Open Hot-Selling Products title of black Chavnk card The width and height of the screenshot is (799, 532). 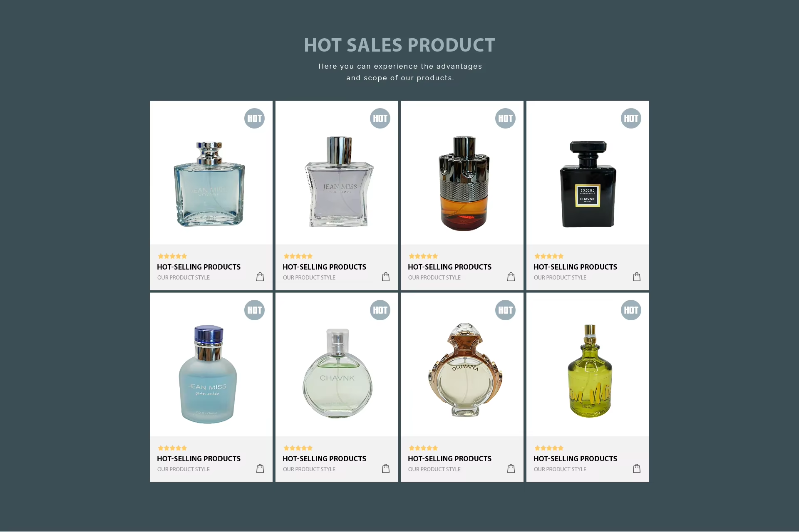(x=575, y=267)
